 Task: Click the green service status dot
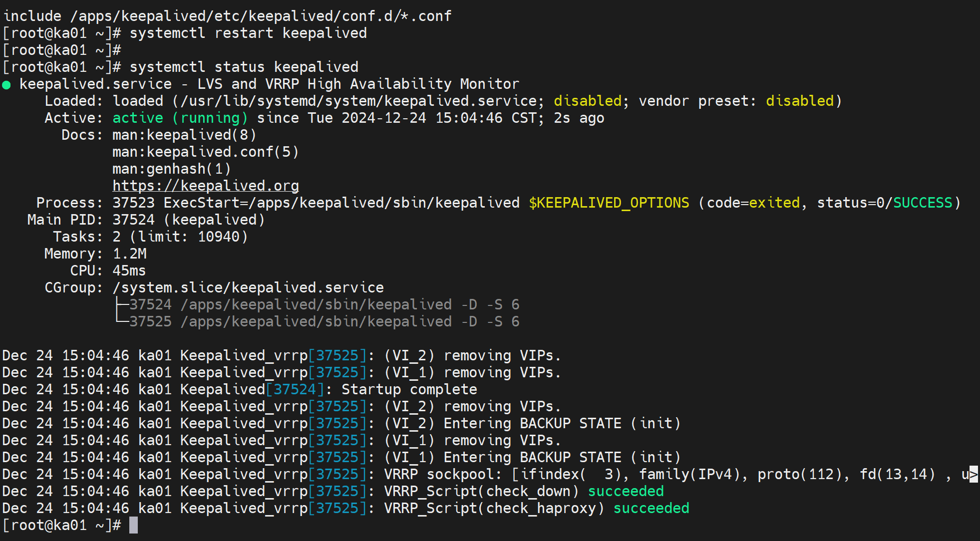point(6,85)
